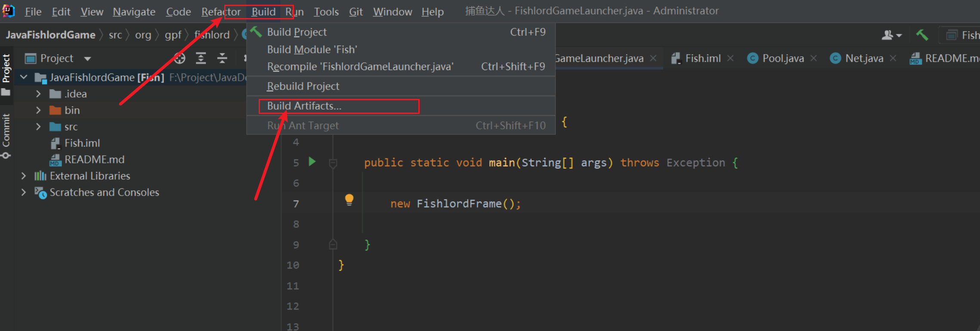Click the org breadcrumb segment
980x331 pixels.
143,35
